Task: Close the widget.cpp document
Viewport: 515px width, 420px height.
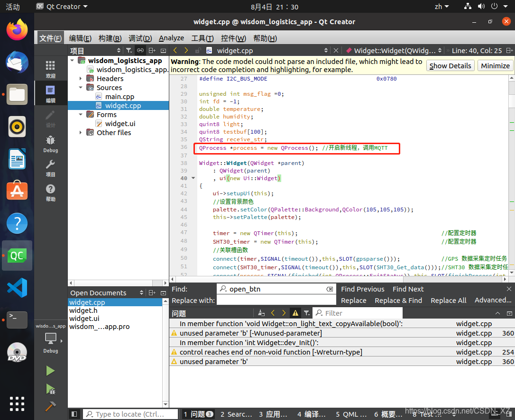Action: tap(336, 50)
